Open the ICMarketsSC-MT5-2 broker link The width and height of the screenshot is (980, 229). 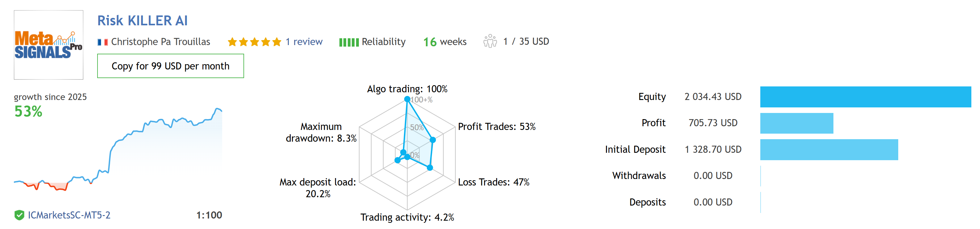click(69, 215)
